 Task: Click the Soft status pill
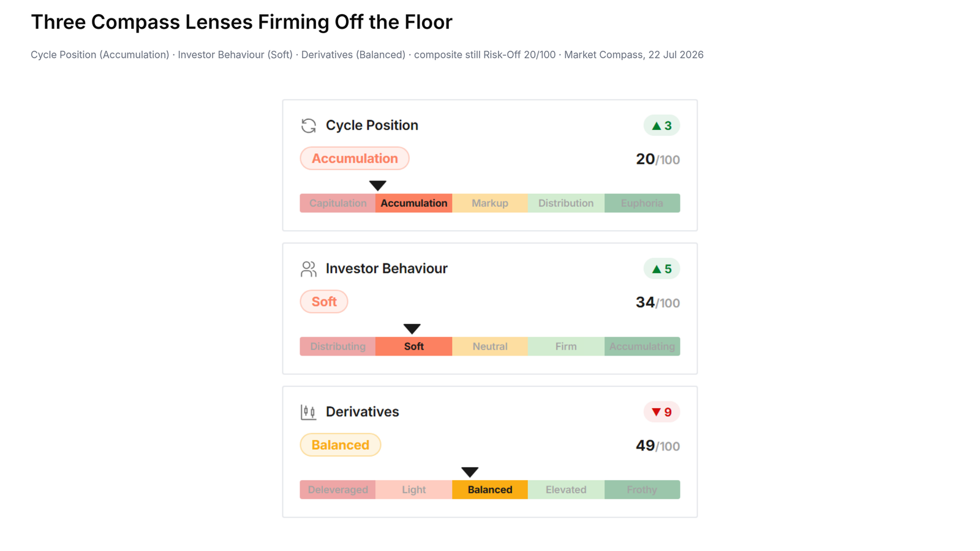[x=324, y=302]
